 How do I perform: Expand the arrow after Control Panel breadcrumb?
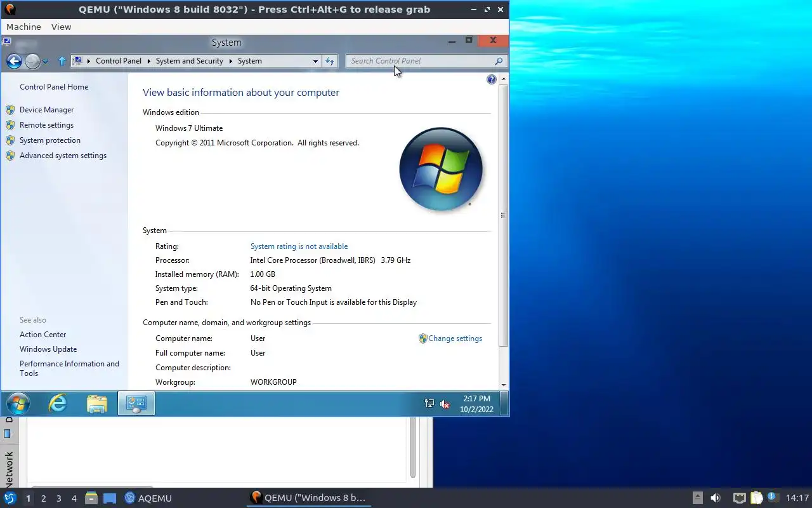pyautogui.click(x=148, y=61)
